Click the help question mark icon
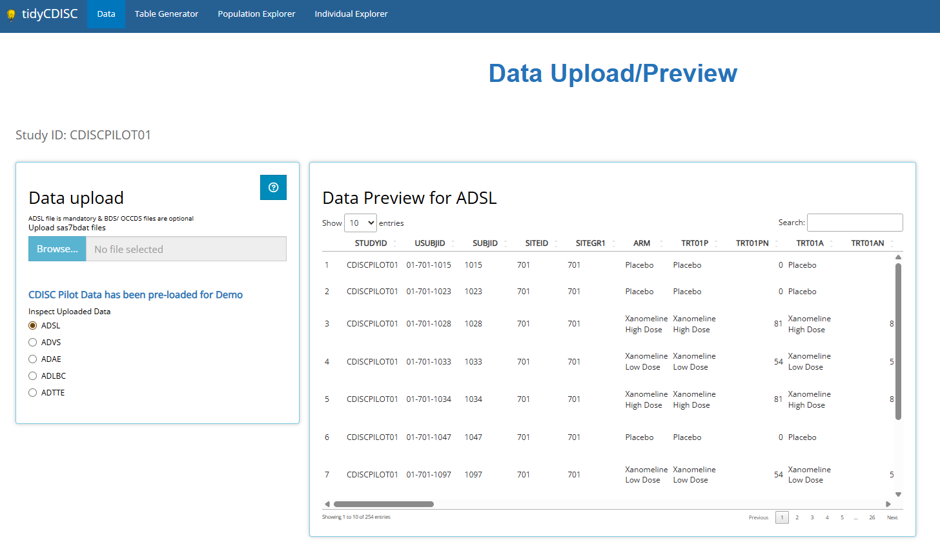Image resolution: width=940 pixels, height=560 pixels. tap(273, 188)
